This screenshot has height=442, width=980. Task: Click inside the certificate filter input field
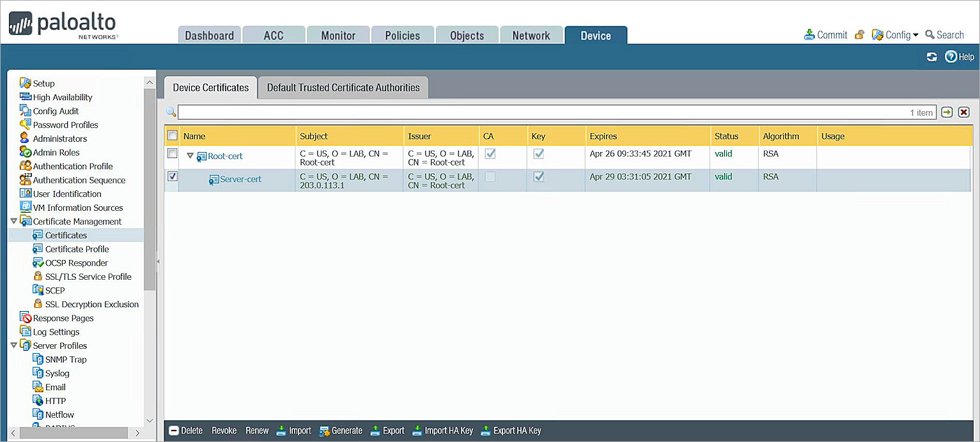click(511, 112)
